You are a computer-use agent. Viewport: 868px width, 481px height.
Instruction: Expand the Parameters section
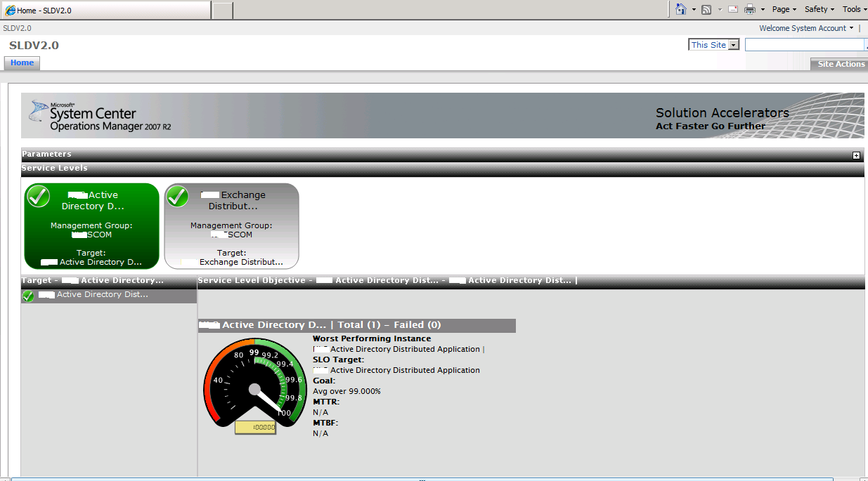[x=856, y=154]
